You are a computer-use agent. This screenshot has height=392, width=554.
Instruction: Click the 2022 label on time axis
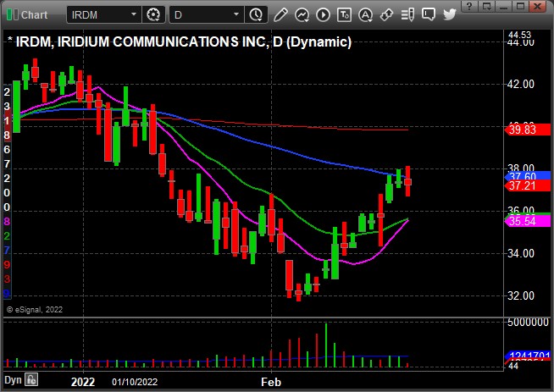coord(83,382)
